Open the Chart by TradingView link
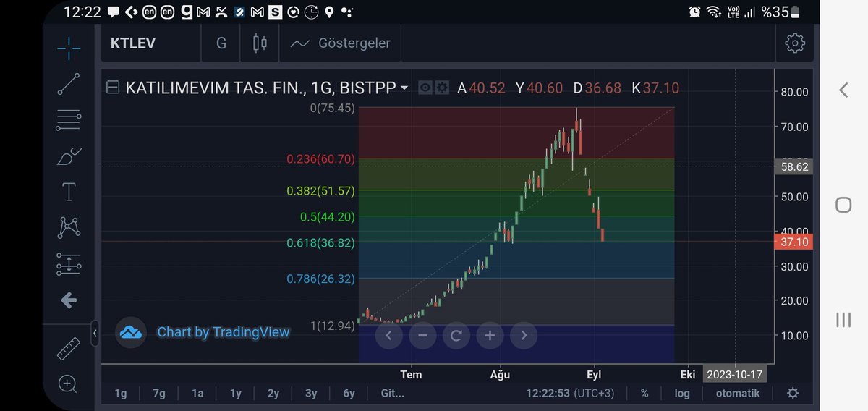The image size is (868, 411). tap(223, 333)
